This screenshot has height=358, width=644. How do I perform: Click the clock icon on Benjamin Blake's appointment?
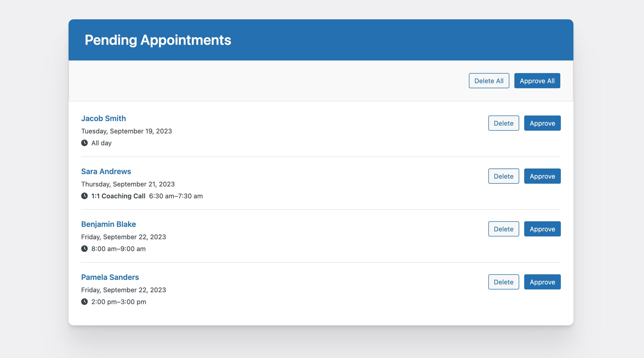[84, 249]
